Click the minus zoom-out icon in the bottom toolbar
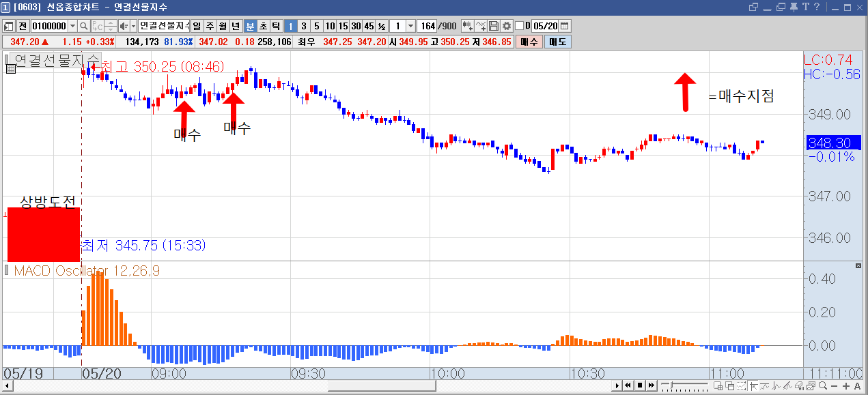The width and height of the screenshot is (868, 395). tap(835, 386)
